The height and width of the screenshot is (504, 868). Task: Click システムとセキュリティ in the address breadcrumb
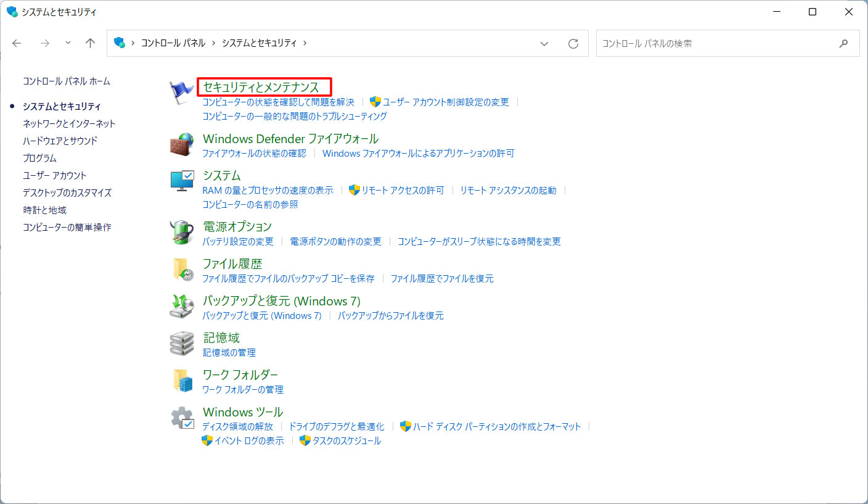pyautogui.click(x=260, y=43)
